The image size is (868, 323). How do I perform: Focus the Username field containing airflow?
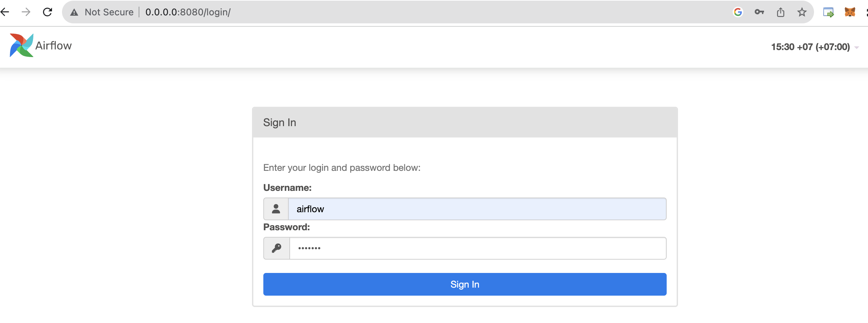pyautogui.click(x=477, y=209)
